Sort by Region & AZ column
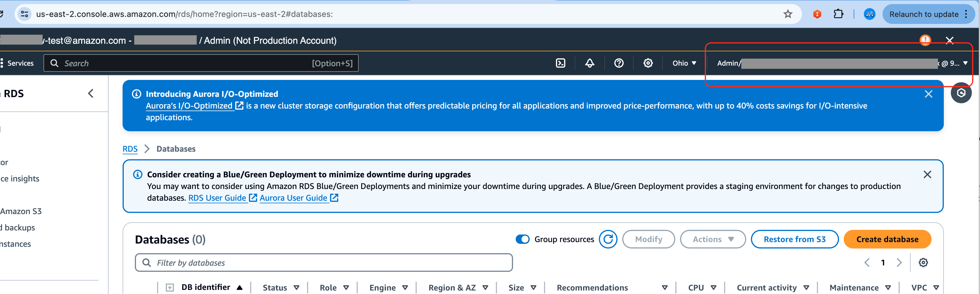980x294 pixels. click(x=458, y=288)
